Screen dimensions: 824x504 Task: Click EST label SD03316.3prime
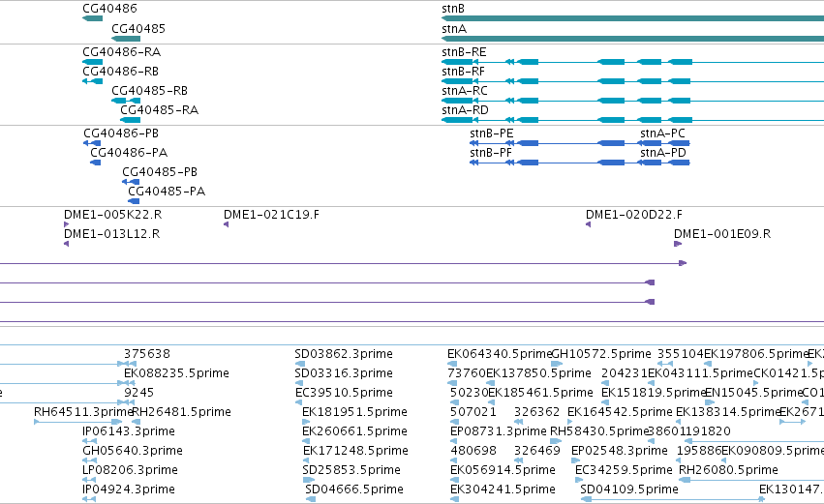(x=344, y=373)
